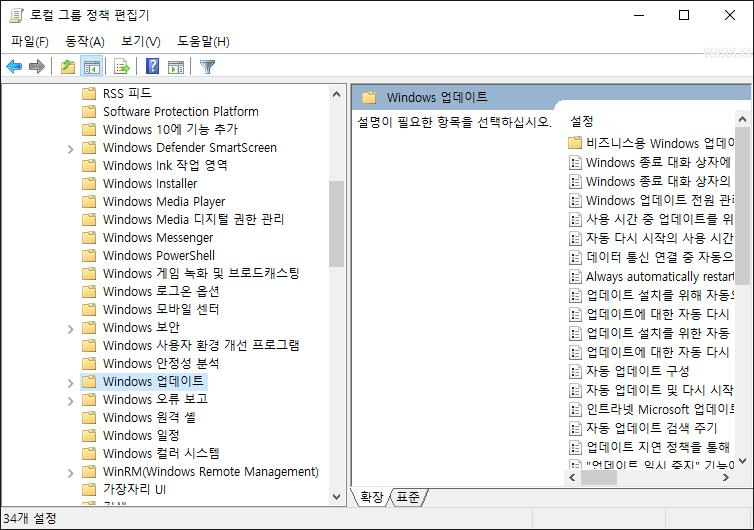Image resolution: width=754 pixels, height=530 pixels.
Task: Select 'Windows 업데이트 전원 관리' policy
Action: tap(659, 200)
